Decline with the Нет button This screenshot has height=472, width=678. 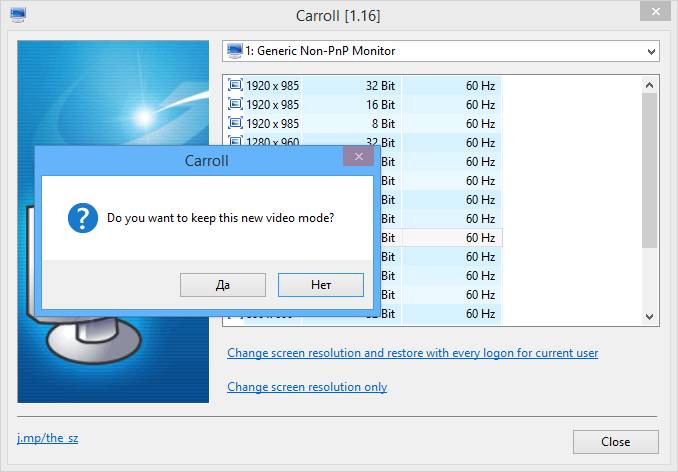pyautogui.click(x=321, y=285)
